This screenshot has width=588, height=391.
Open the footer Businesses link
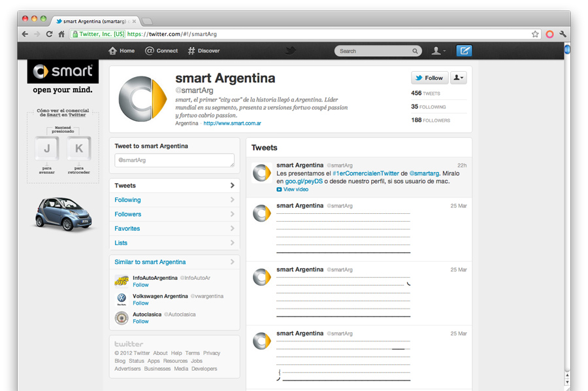point(157,369)
